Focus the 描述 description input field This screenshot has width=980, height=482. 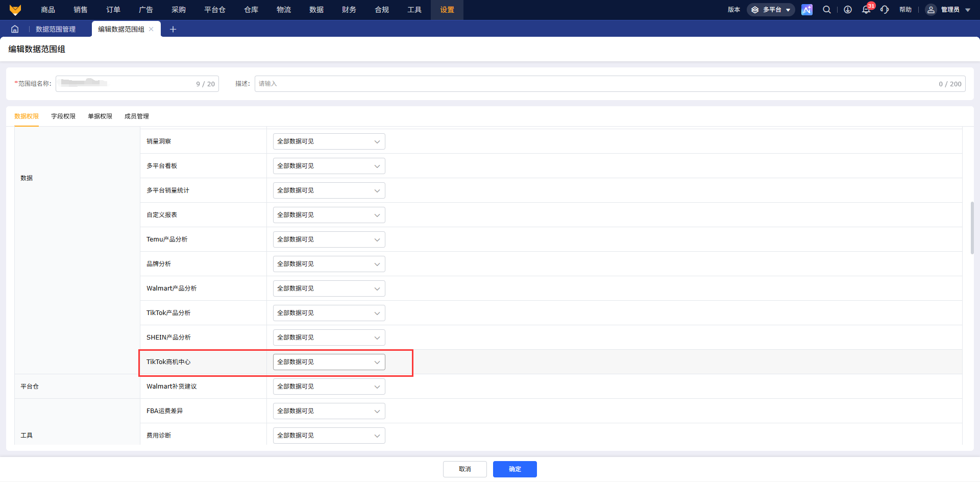pos(610,84)
